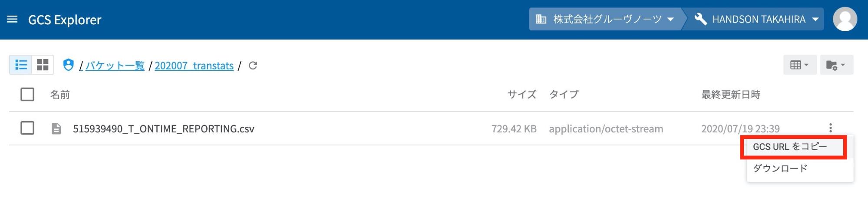This screenshot has width=868, height=214.
Task: Select 'GCS URL をコピー' from the context menu
Action: pos(790,147)
